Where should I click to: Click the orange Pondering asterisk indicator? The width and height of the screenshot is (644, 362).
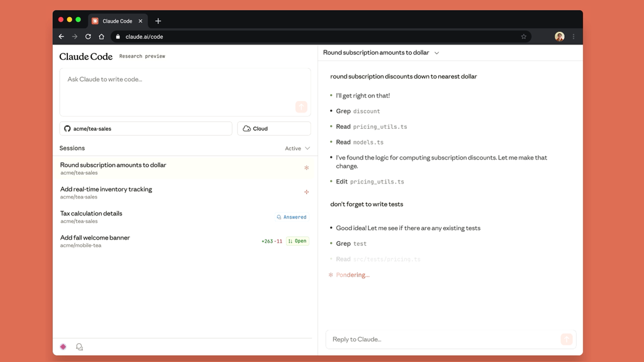pyautogui.click(x=330, y=275)
